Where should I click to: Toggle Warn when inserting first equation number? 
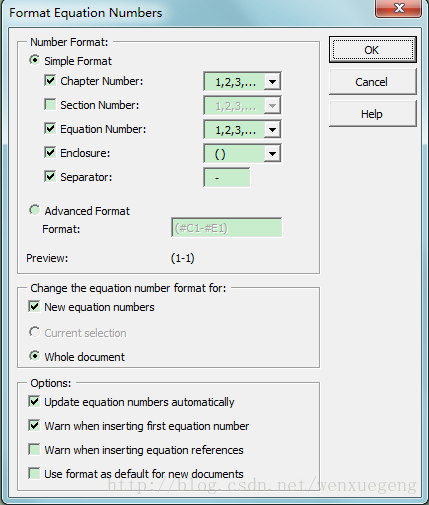[x=34, y=426]
